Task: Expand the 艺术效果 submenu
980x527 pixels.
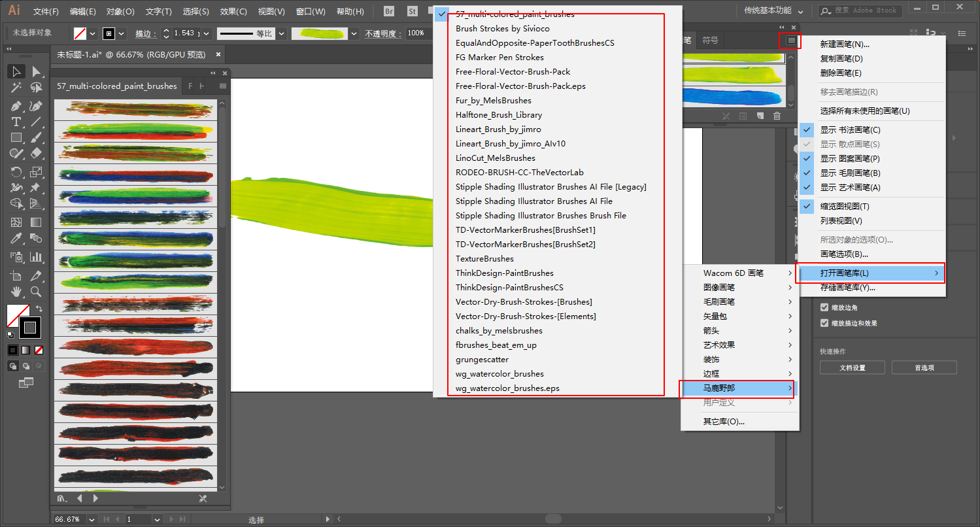Action: tap(740, 345)
